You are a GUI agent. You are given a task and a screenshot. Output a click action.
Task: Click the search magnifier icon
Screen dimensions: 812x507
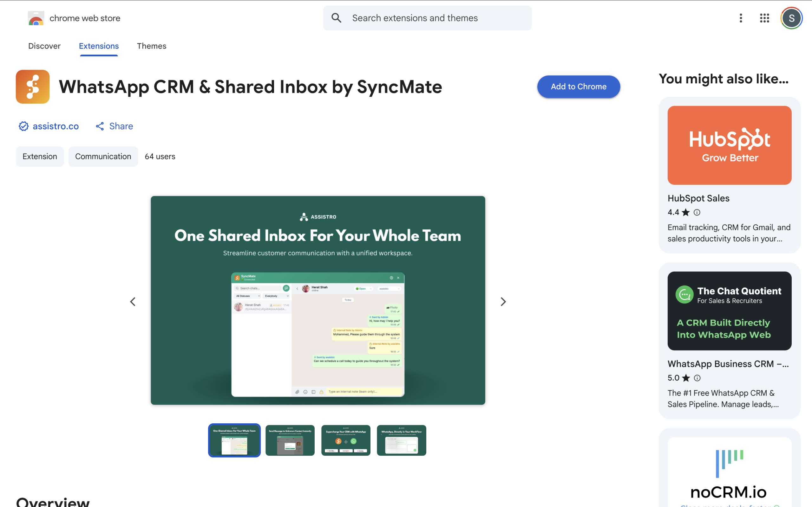coord(336,18)
